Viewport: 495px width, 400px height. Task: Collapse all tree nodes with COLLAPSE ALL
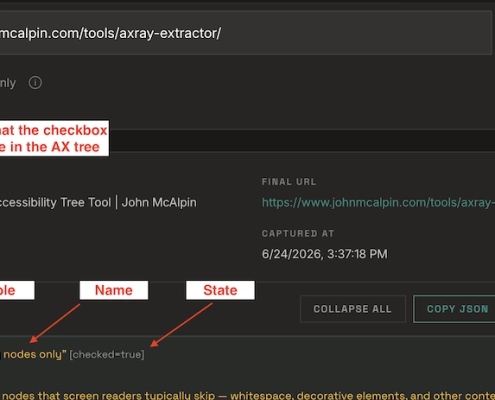point(353,309)
